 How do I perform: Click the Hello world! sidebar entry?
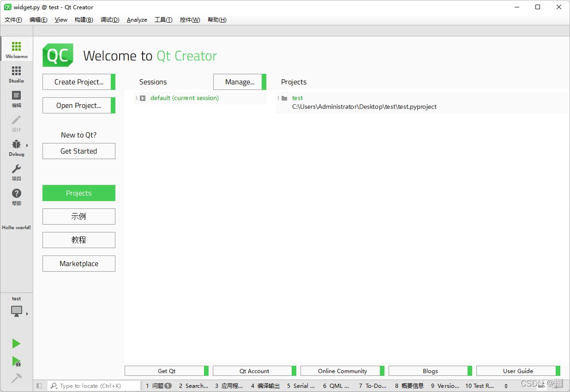[17, 227]
